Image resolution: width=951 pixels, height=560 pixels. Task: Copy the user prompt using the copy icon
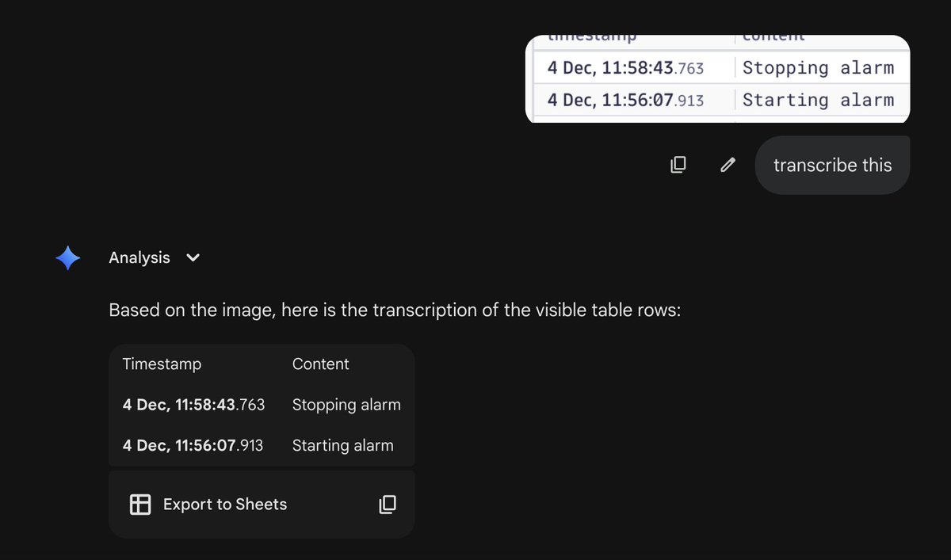click(678, 165)
